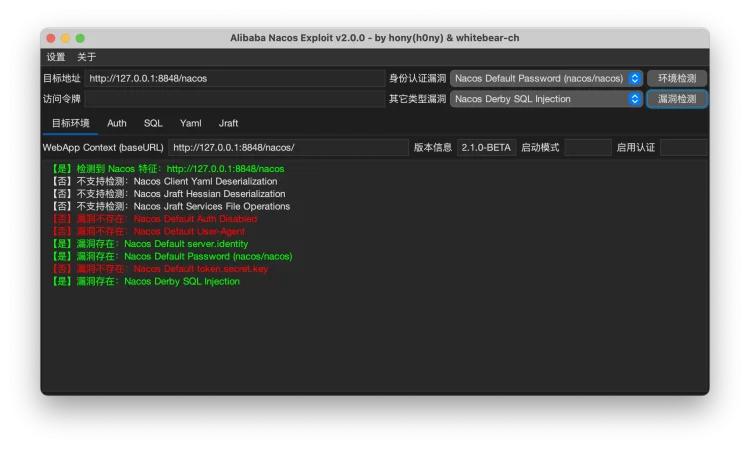Image resolution: width=750 pixels, height=450 pixels.
Task: Click the blue arrow stepper of Nacos Default Password dropdown
Action: pyautogui.click(x=635, y=78)
